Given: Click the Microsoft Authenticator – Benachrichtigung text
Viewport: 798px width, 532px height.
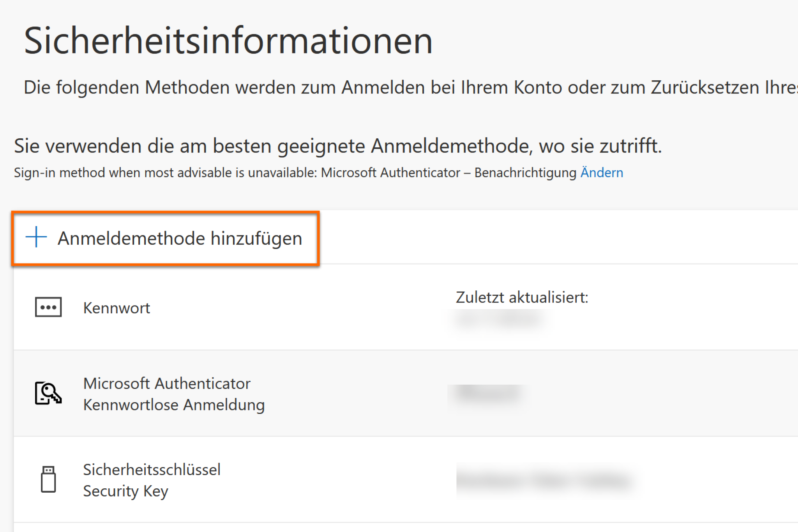Looking at the screenshot, I should tap(448, 172).
